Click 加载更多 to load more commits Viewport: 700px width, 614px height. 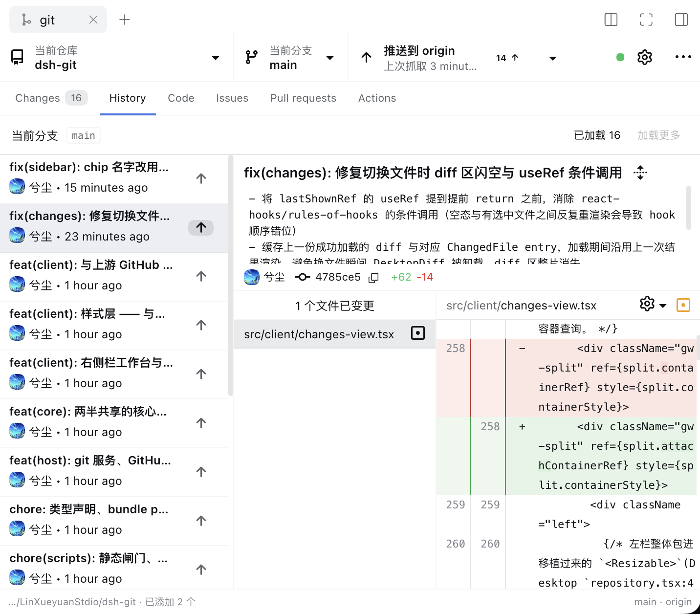coord(658,135)
